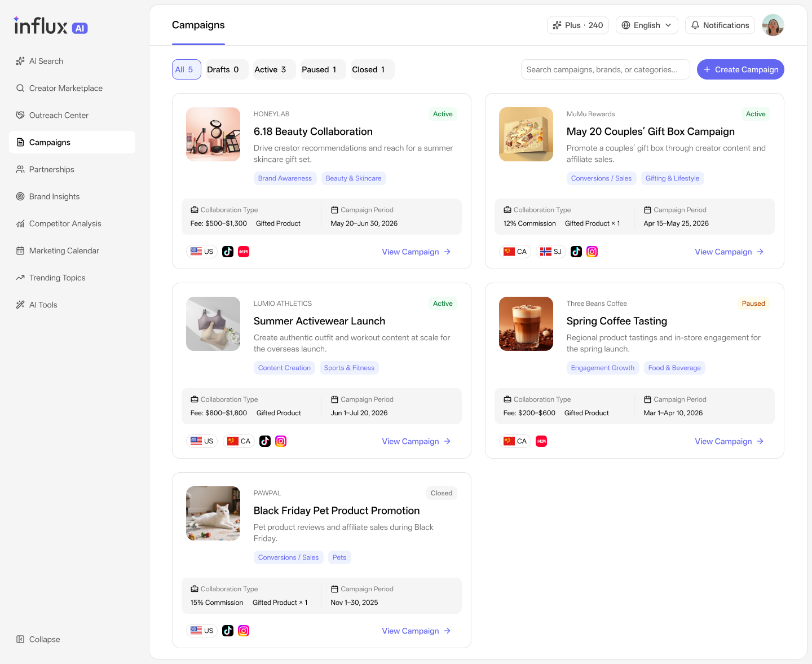Click the Create Campaign button
812x664 pixels.
coord(740,69)
